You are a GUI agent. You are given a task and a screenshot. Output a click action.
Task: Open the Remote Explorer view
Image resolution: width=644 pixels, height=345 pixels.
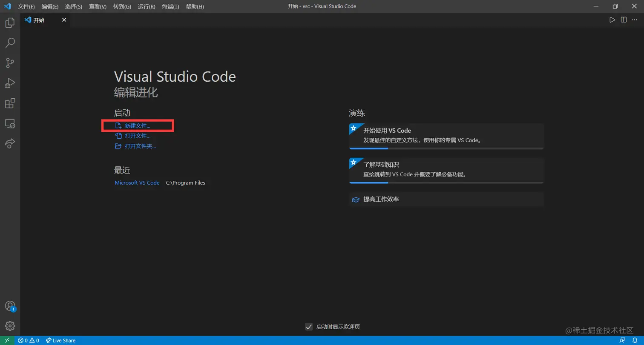pos(10,123)
